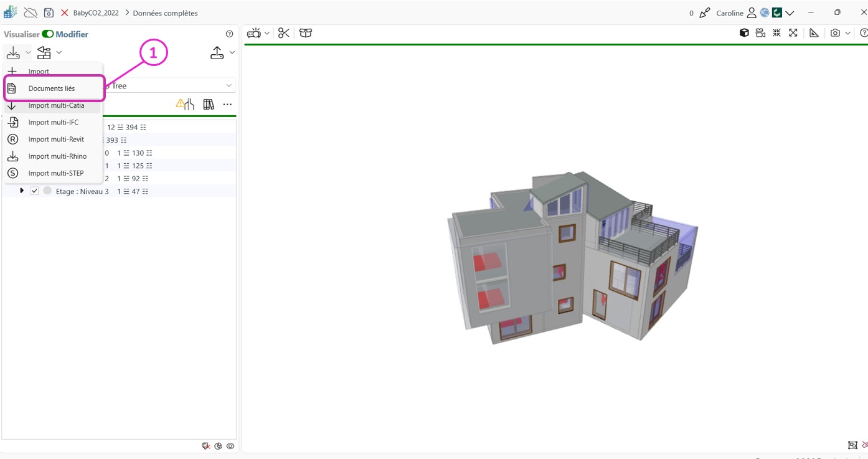Toggle the Visualiser/Modifier switch

click(x=48, y=34)
